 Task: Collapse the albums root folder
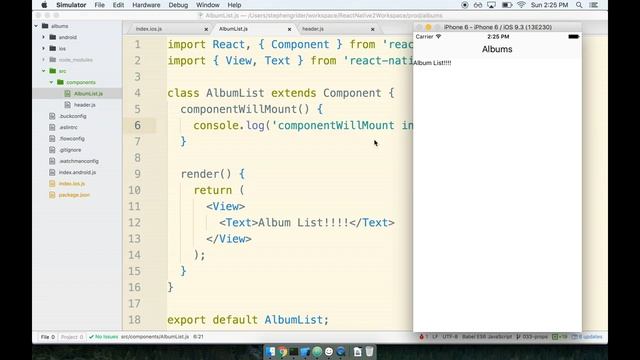36,26
